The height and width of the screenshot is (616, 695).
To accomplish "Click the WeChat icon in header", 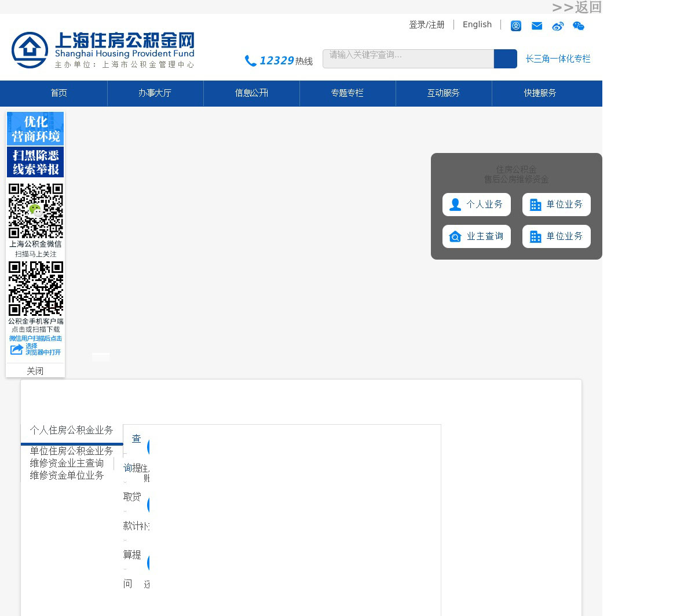I will click(579, 26).
